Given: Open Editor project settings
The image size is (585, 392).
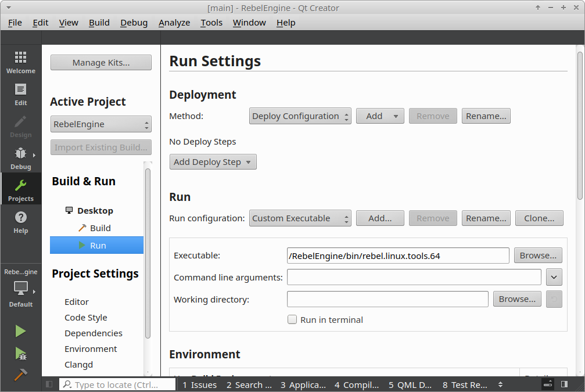Looking at the screenshot, I should [x=77, y=302].
